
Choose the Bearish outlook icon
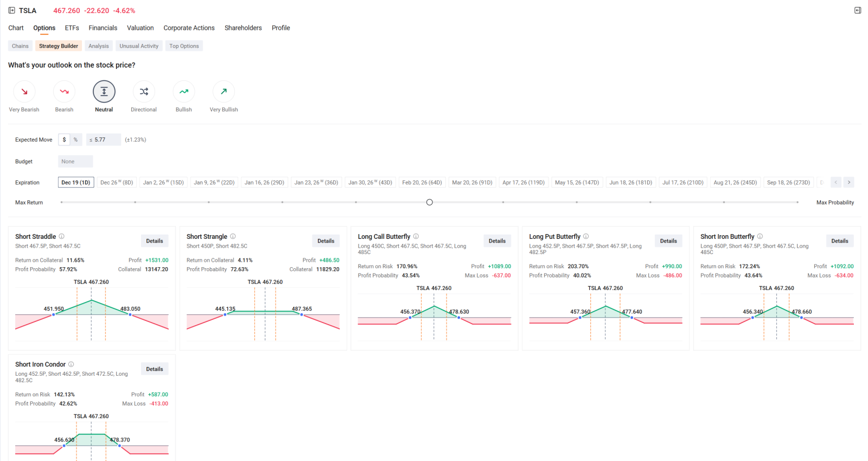point(64,92)
